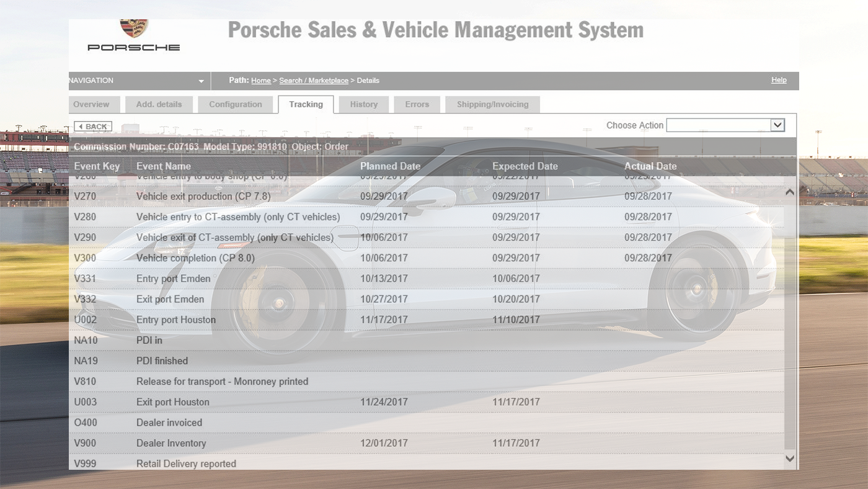The image size is (868, 489).
Task: Follow the Home breadcrumb link
Action: [261, 81]
